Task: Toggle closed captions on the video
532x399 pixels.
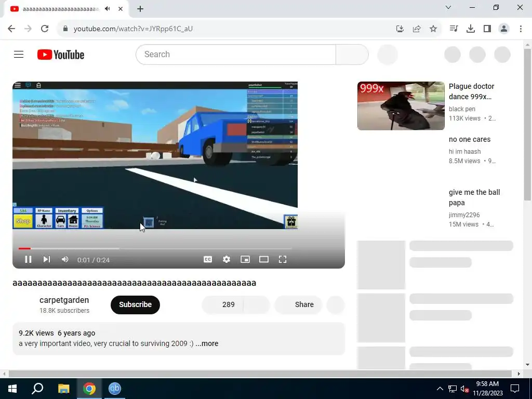Action: (x=208, y=260)
